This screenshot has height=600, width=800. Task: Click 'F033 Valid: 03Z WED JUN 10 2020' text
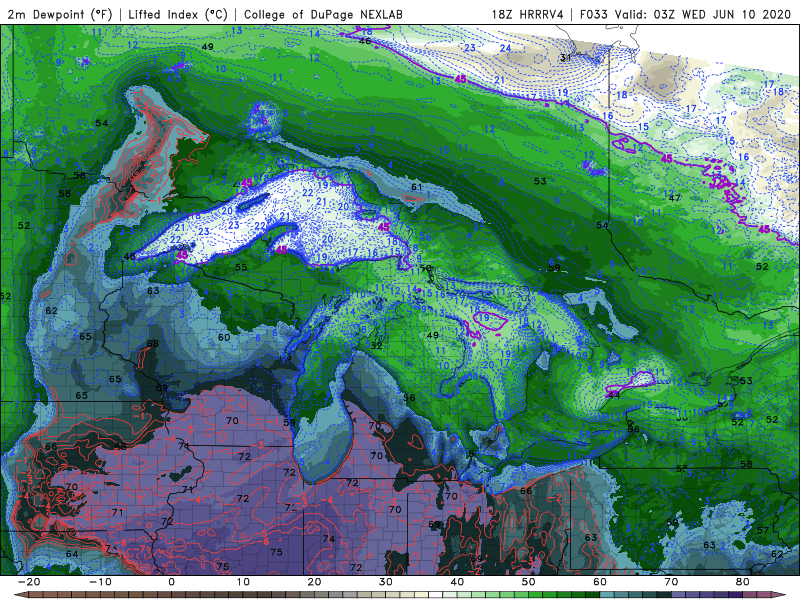(x=685, y=14)
